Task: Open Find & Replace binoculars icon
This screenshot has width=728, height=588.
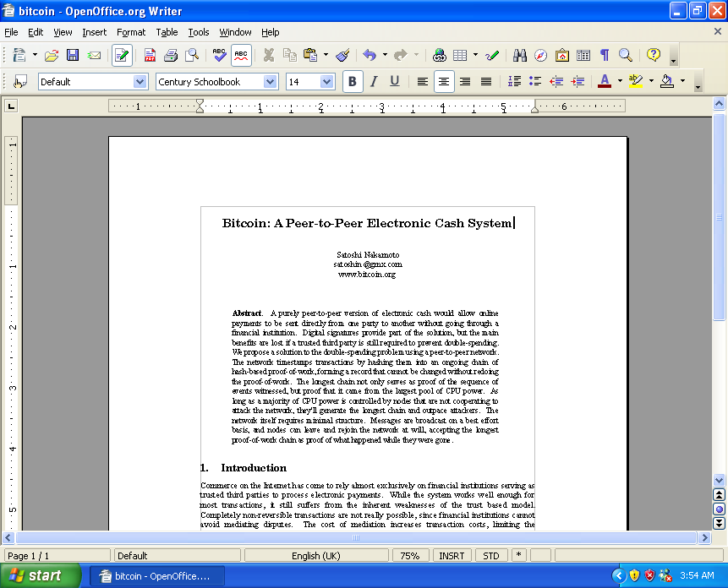Action: tap(519, 55)
